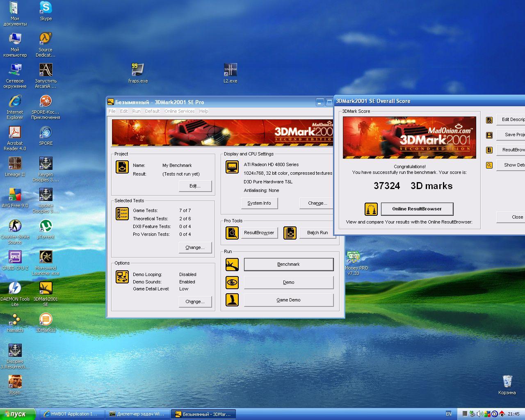This screenshot has width=525, height=420.
Task: Click the Edit... button in Project
Action: point(195,186)
